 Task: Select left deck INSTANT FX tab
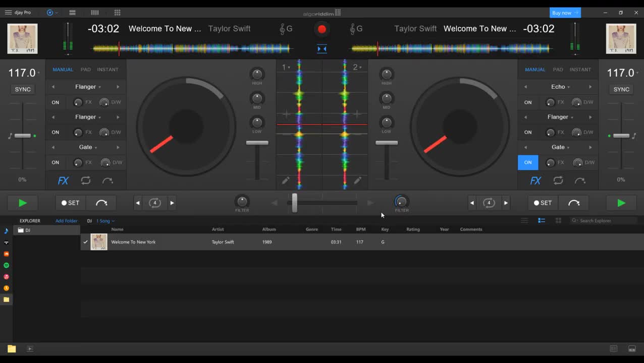pyautogui.click(x=108, y=70)
